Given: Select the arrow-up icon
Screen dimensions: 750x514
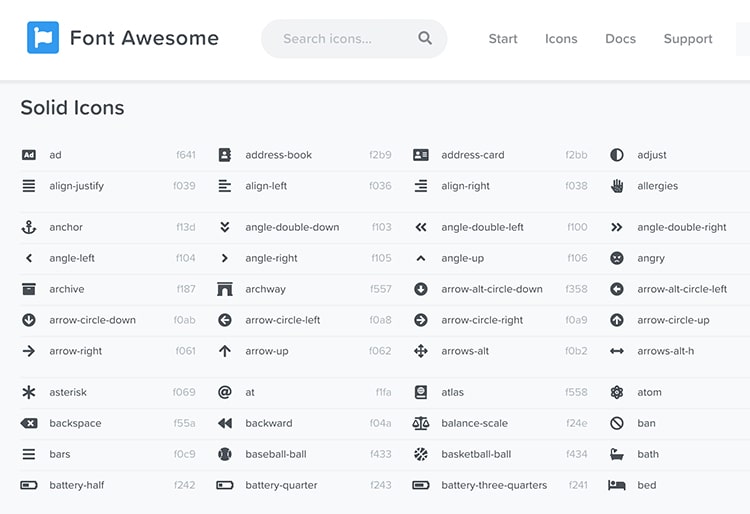Looking at the screenshot, I should coord(225,351).
